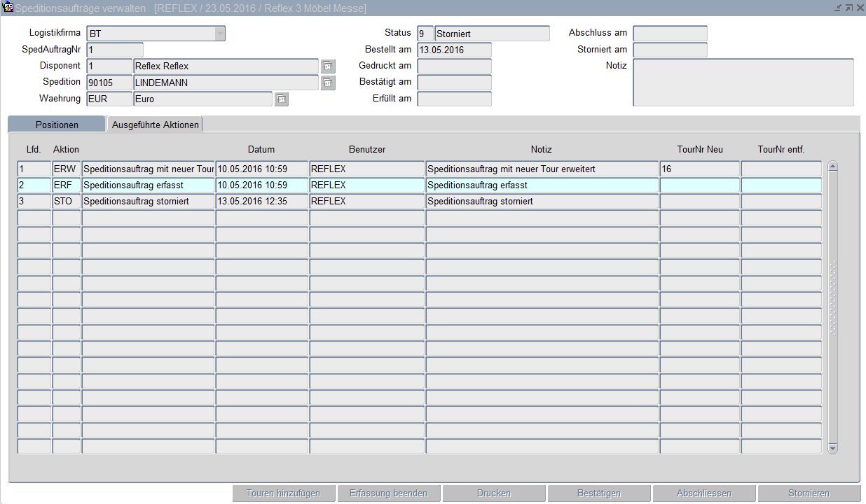Click the Abschliessen button
Screen dimensions: 866x504
click(704, 493)
